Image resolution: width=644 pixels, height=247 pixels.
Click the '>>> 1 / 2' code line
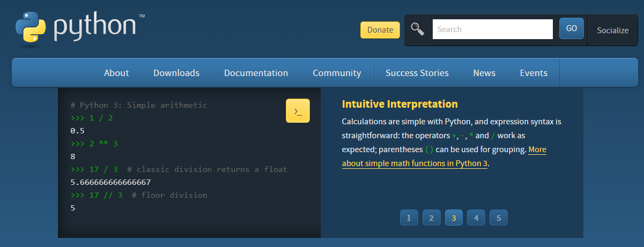pyautogui.click(x=92, y=118)
